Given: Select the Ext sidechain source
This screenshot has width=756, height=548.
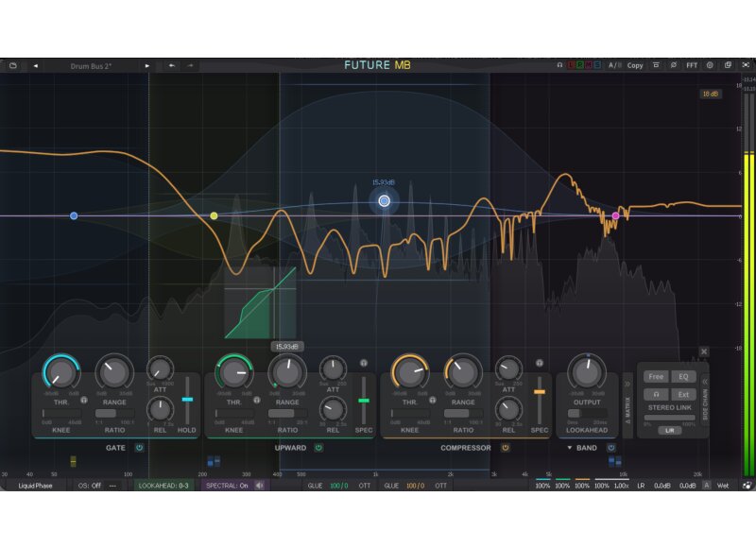Looking at the screenshot, I should (683, 394).
